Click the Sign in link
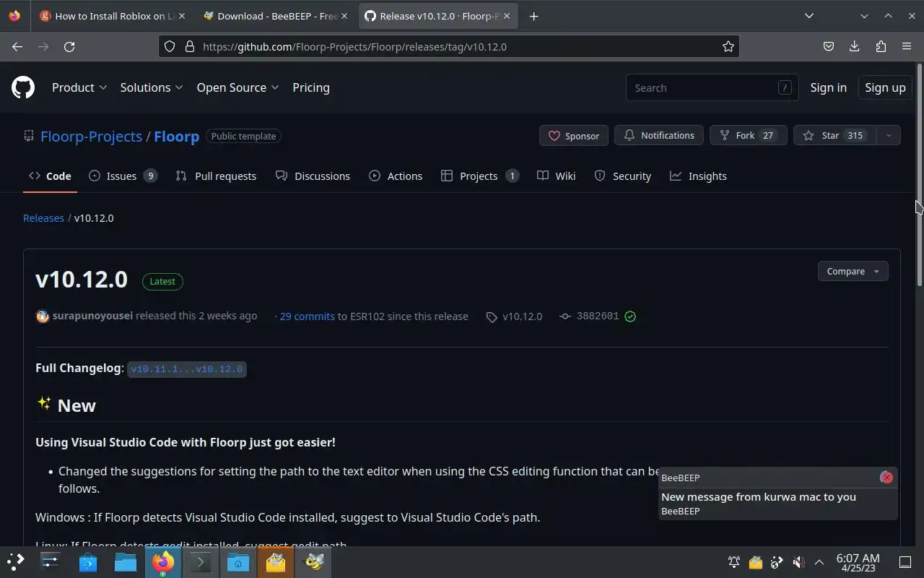 point(828,87)
